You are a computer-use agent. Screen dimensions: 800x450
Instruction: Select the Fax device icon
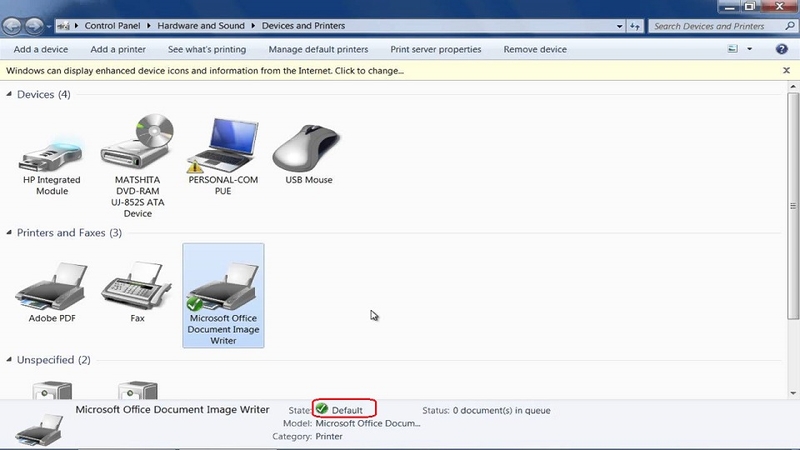[x=137, y=286]
